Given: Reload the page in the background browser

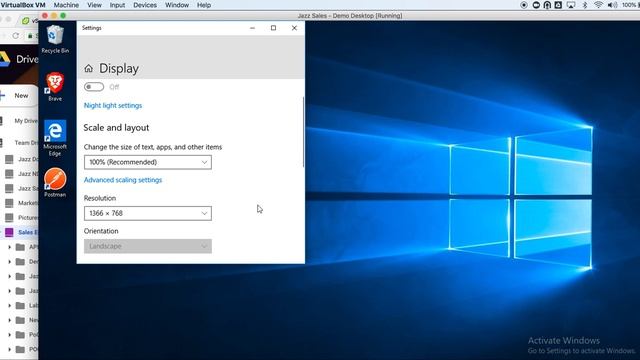Looking at the screenshot, I should [16, 36].
